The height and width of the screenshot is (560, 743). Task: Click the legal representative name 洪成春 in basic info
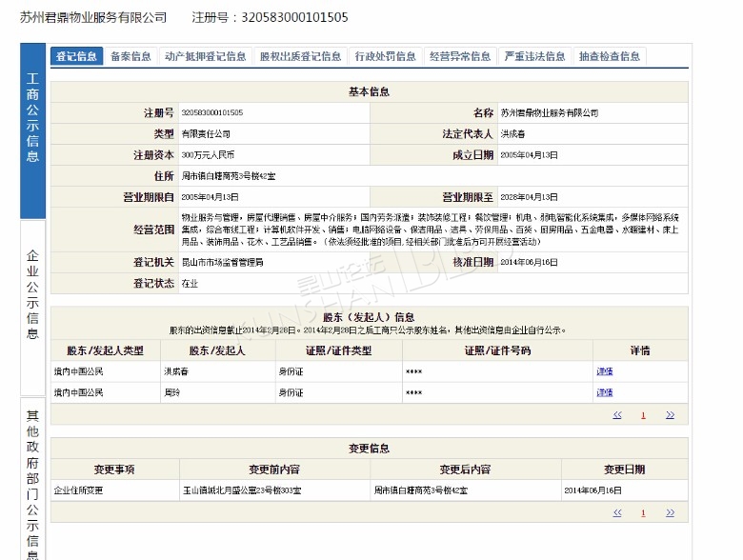pyautogui.click(x=512, y=134)
